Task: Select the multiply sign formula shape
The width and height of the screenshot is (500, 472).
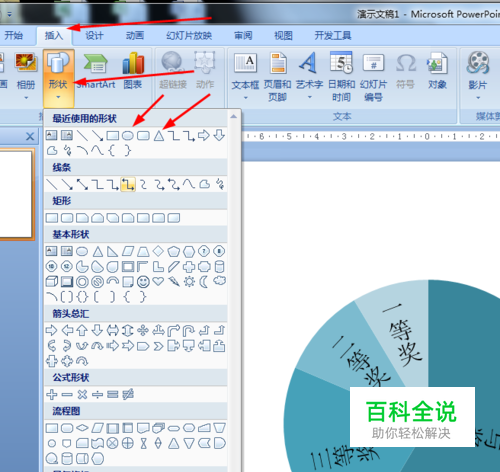Action: [82, 395]
